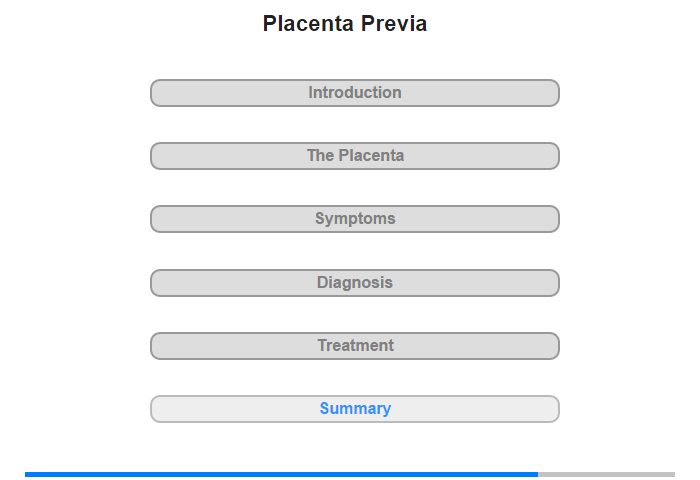Jump to the Treatment section

coord(354,346)
